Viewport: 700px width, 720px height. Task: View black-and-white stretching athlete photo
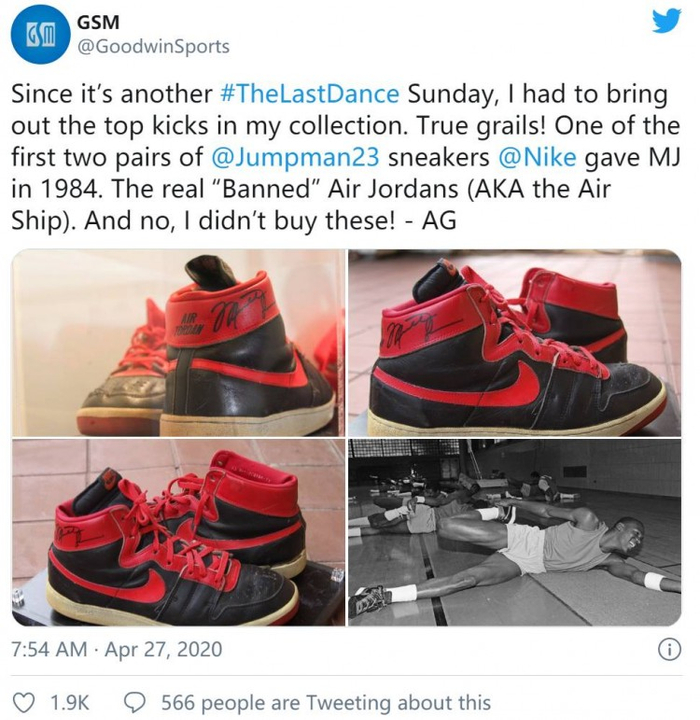click(x=514, y=531)
